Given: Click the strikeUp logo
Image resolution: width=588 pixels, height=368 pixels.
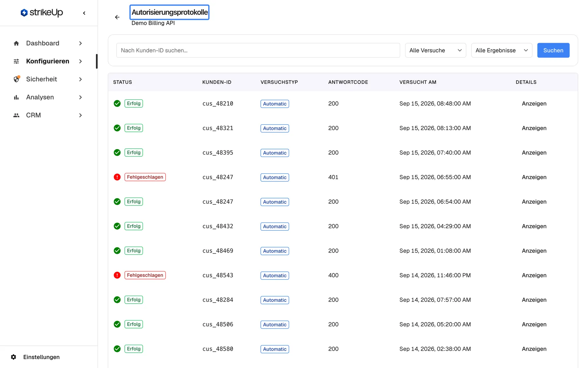Looking at the screenshot, I should pyautogui.click(x=41, y=13).
